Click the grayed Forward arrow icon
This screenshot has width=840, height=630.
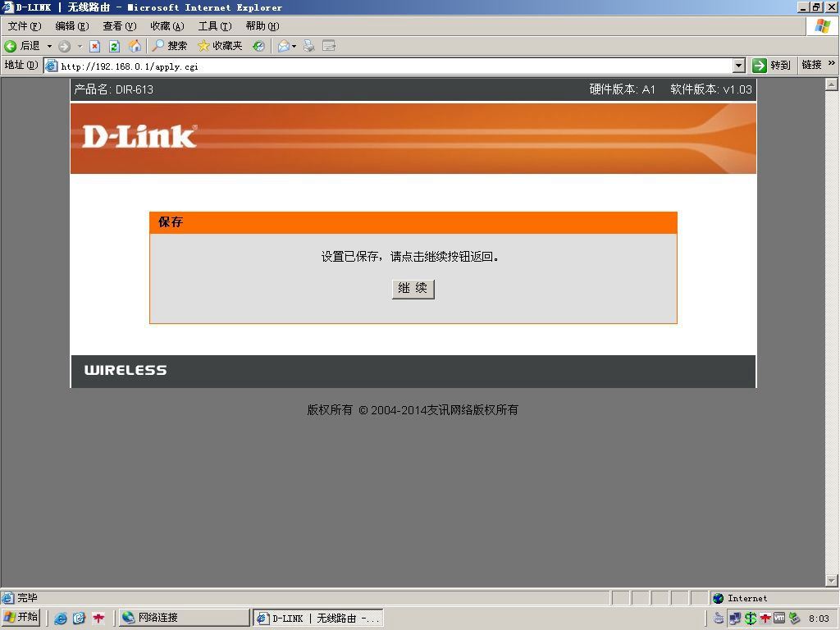(64, 46)
